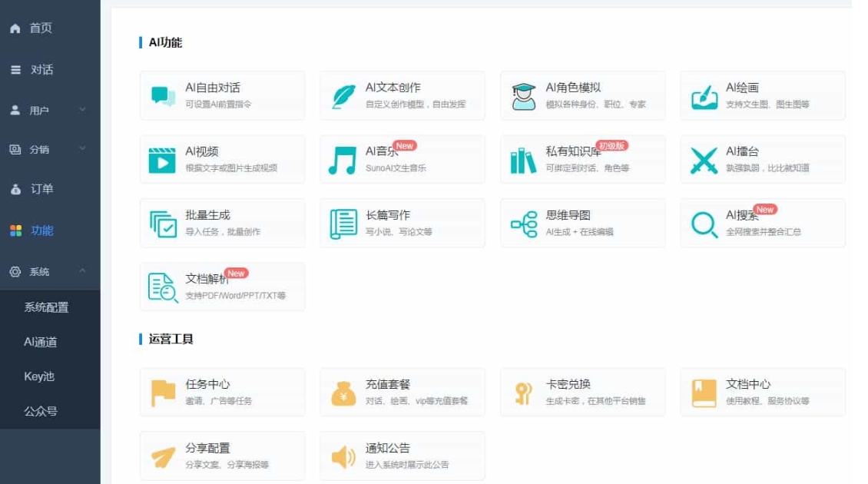The width and height of the screenshot is (868, 484).
Task: Click the 思维导图 mind map icon
Action: coord(523,224)
